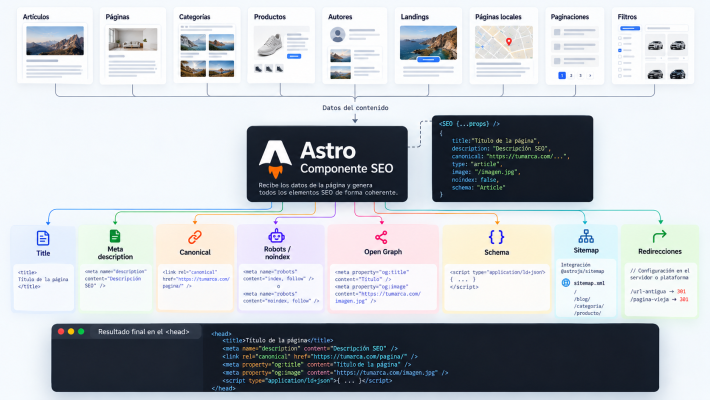710x400 pixels.
Task: Click the '/url-antigua → 301' redirect line
Action: 658,291
